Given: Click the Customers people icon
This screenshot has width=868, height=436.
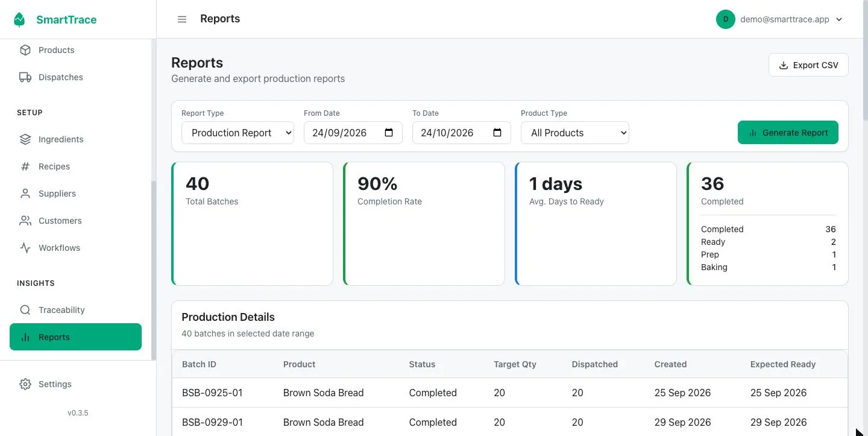Looking at the screenshot, I should click(x=25, y=221).
